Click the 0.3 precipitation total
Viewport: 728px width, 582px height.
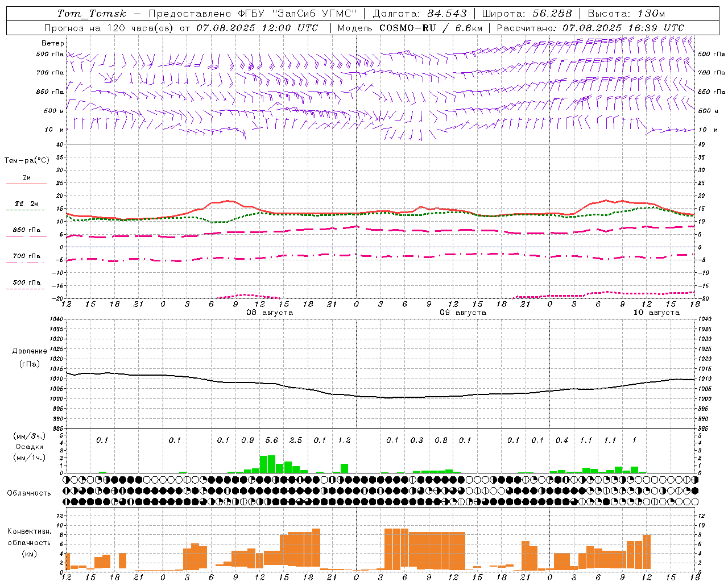pos(417,440)
